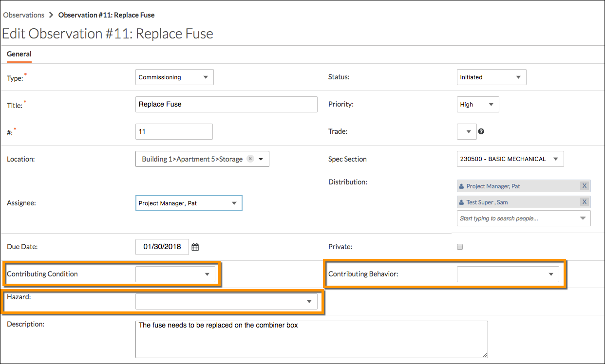Open the Trade dropdown
605x364 pixels.
467,131
